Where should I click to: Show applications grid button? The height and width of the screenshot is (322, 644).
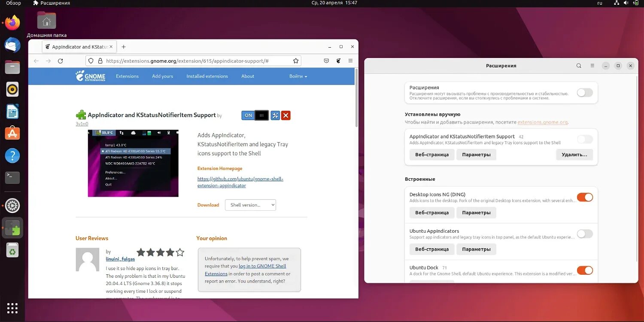coord(12,308)
